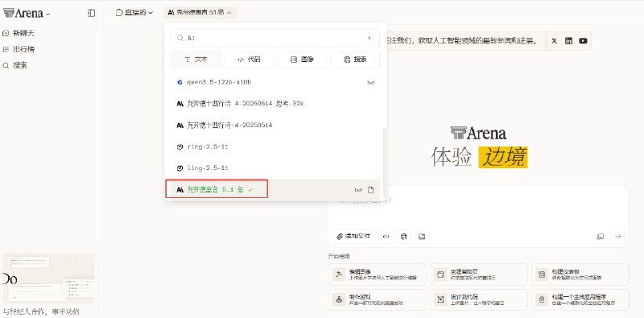
Task: Toggle the image generation icon in prompt box
Action: (421, 236)
